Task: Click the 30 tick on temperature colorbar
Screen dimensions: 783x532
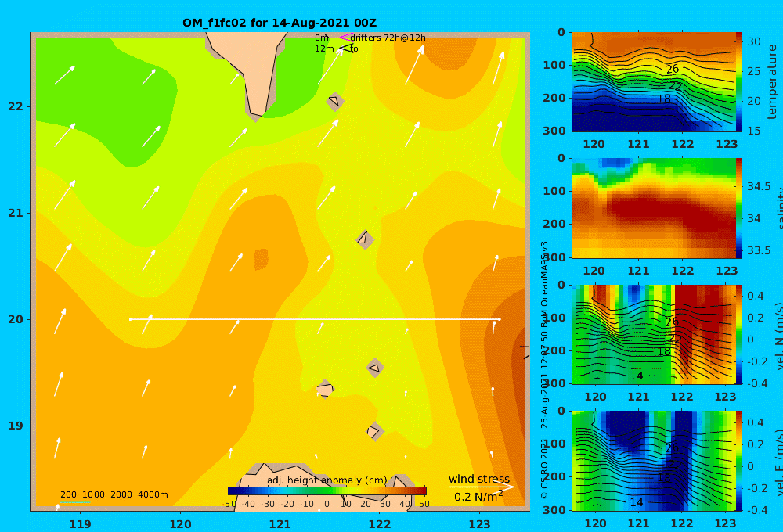Action: pyautogui.click(x=754, y=41)
